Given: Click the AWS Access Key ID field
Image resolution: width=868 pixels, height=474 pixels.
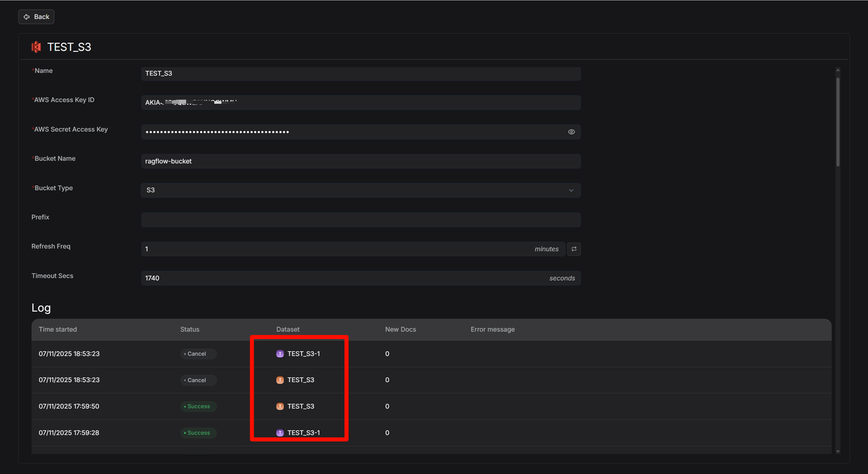Looking at the screenshot, I should coord(361,102).
